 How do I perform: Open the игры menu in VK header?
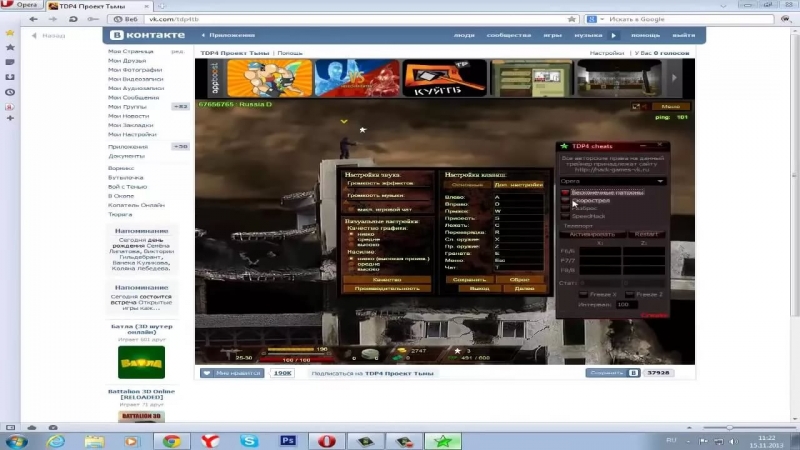coord(553,35)
